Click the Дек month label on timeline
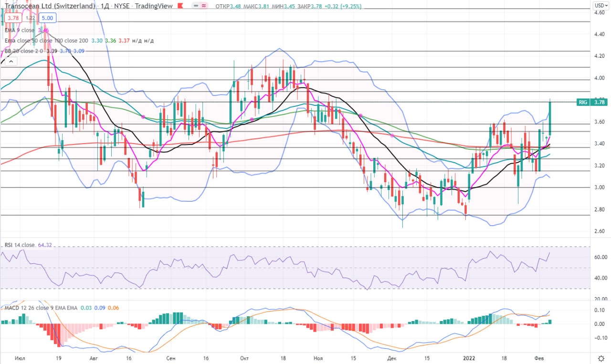 point(392,357)
